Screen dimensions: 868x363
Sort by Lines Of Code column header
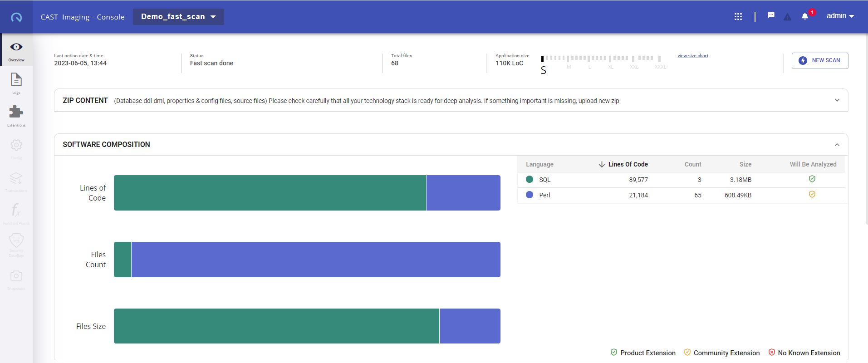628,164
